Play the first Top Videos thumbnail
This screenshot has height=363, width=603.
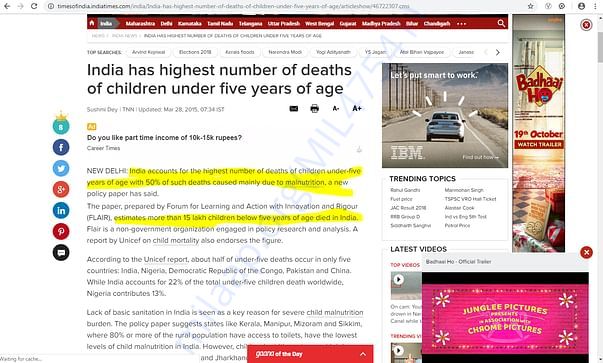[x=398, y=280]
